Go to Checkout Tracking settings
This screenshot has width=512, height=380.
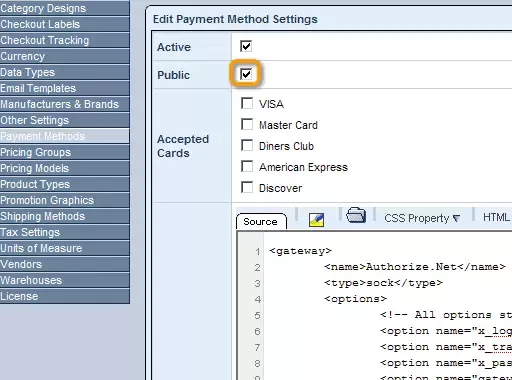pos(65,40)
